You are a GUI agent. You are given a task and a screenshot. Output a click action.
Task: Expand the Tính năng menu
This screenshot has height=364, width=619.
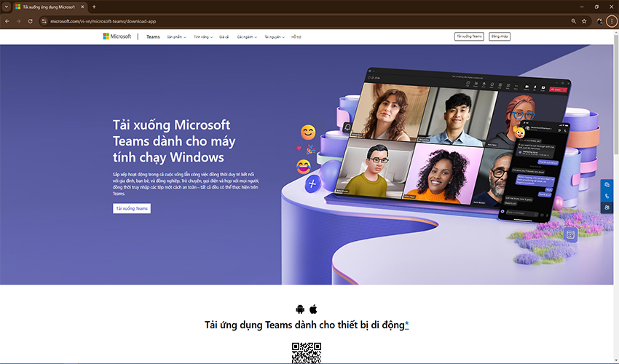click(203, 36)
